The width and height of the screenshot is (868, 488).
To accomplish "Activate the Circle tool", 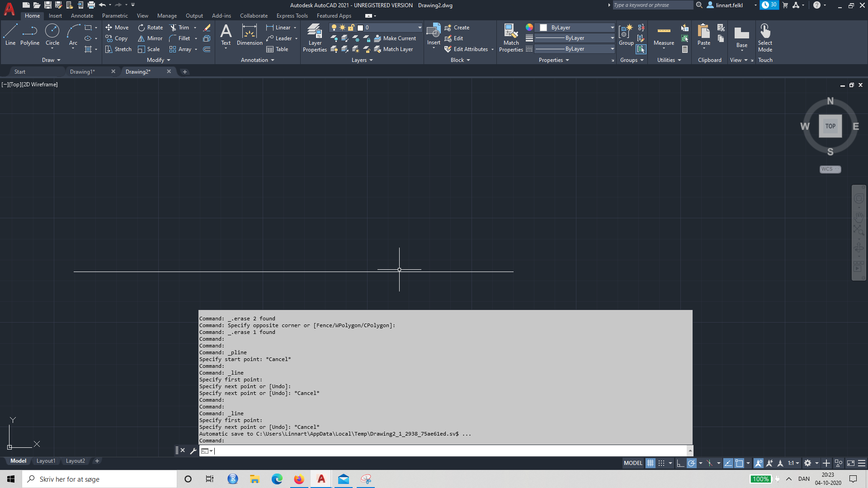I will (x=52, y=34).
